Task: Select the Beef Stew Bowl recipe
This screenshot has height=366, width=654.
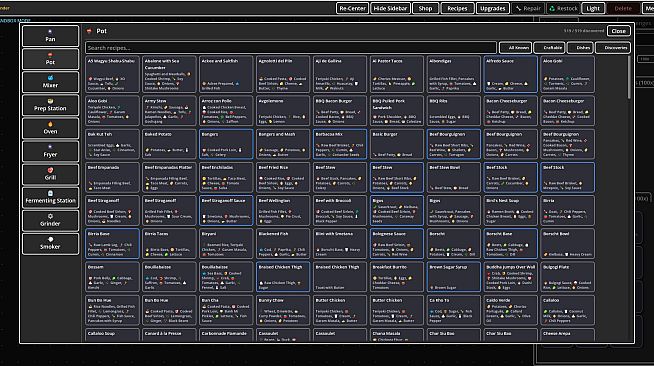Action: (454, 178)
